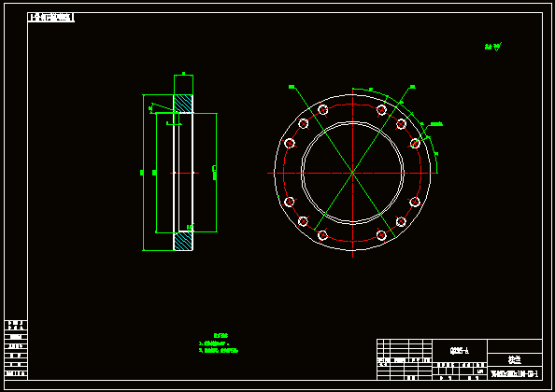Pick the lower hatched area of section view
This screenshot has height=392, width=555.
point(183,241)
